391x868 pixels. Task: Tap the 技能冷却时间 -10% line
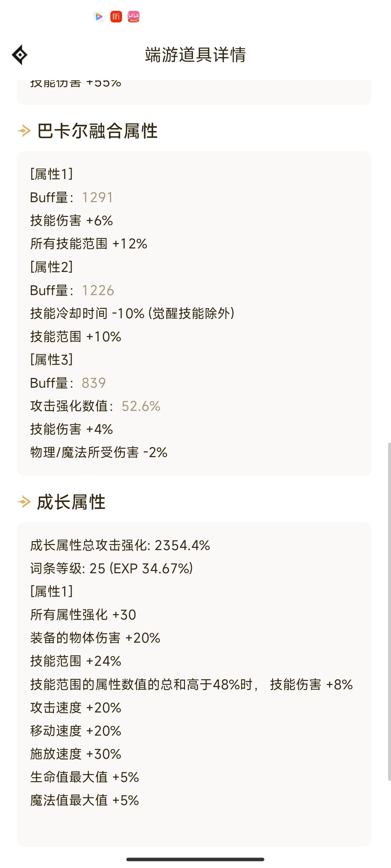pos(132,314)
